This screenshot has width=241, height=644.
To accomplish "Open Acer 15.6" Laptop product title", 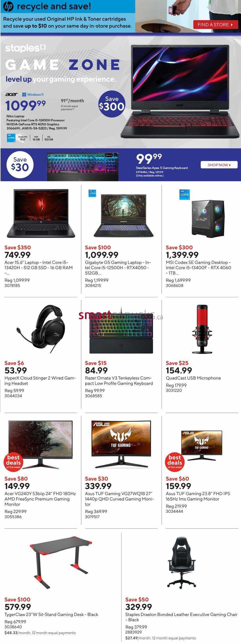I will 39,268.
